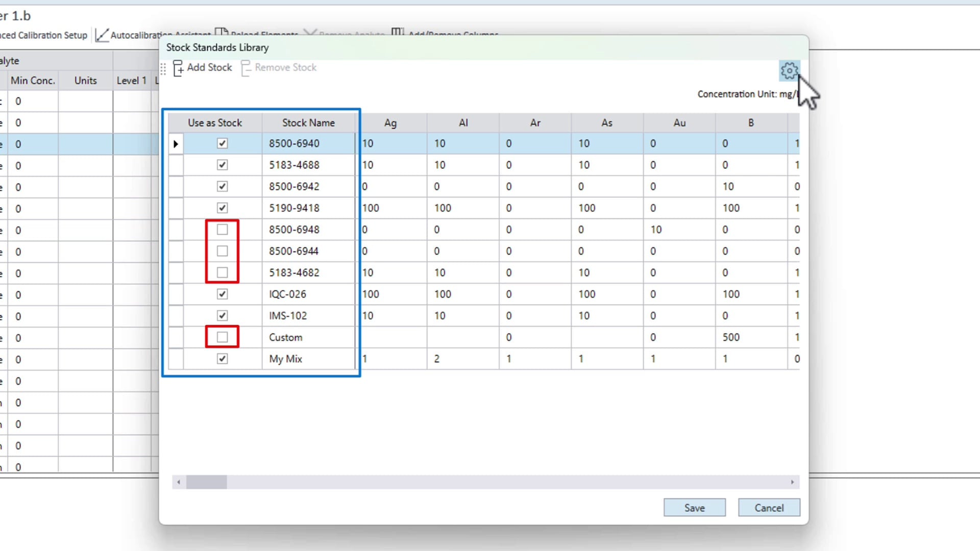Image resolution: width=980 pixels, height=551 pixels.
Task: Click the row selector arrow on 8500-6940
Action: [x=176, y=143]
